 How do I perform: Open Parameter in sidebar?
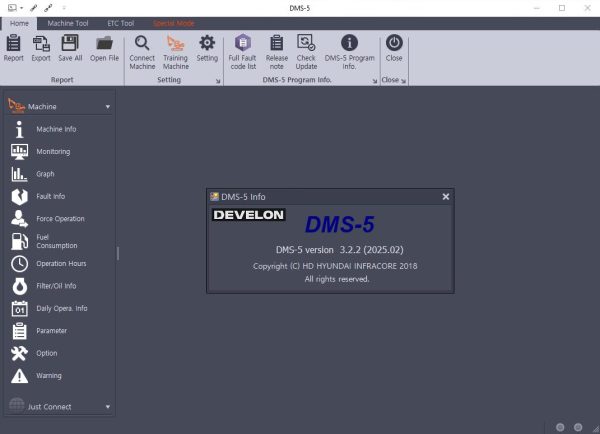coord(39,331)
